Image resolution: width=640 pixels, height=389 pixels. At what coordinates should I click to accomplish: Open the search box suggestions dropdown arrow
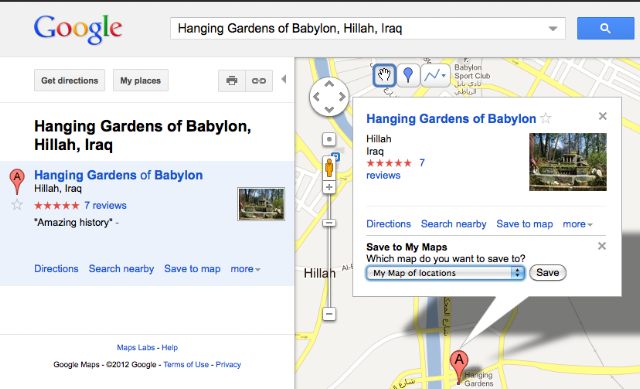(553, 29)
